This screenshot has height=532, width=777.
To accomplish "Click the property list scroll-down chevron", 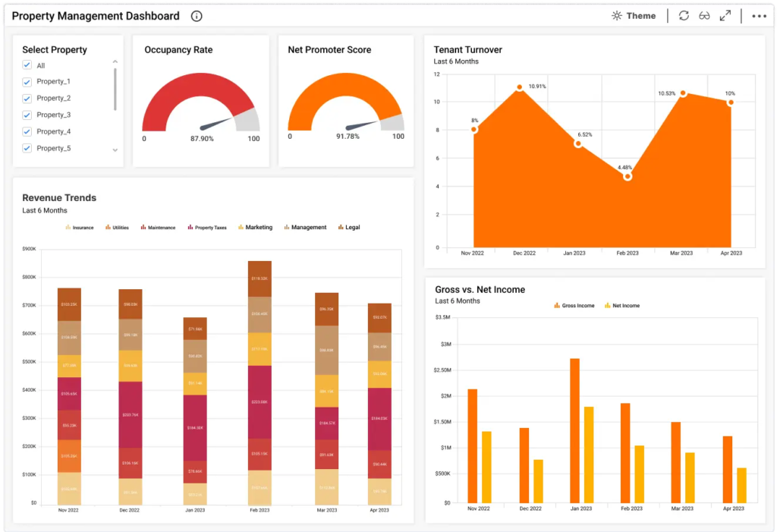I will pyautogui.click(x=115, y=150).
